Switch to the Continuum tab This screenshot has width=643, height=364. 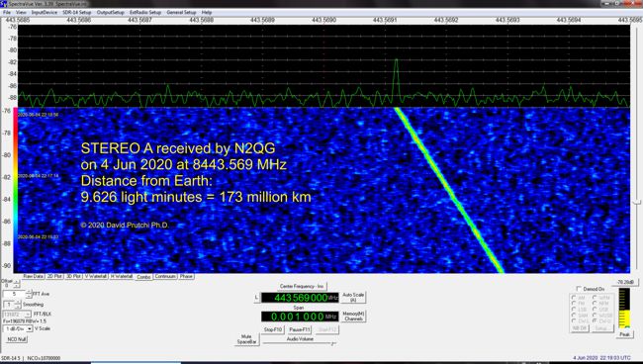[x=165, y=276]
